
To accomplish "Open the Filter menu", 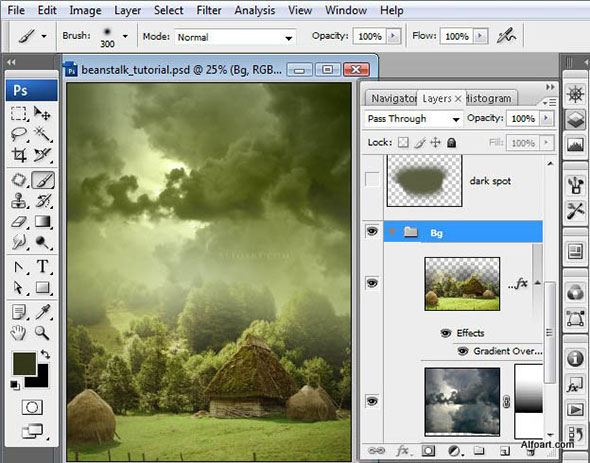I will (x=209, y=10).
